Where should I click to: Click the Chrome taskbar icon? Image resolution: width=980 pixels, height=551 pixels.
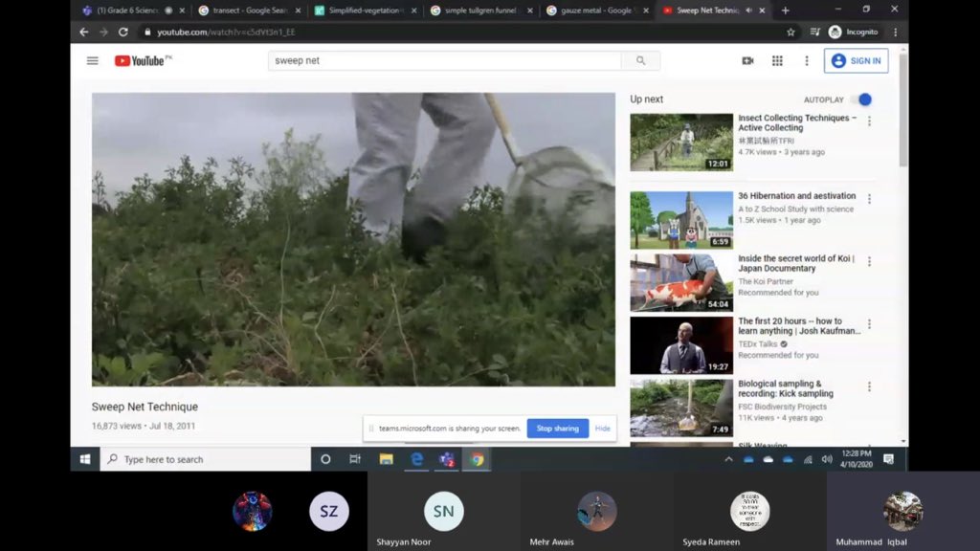click(x=477, y=459)
